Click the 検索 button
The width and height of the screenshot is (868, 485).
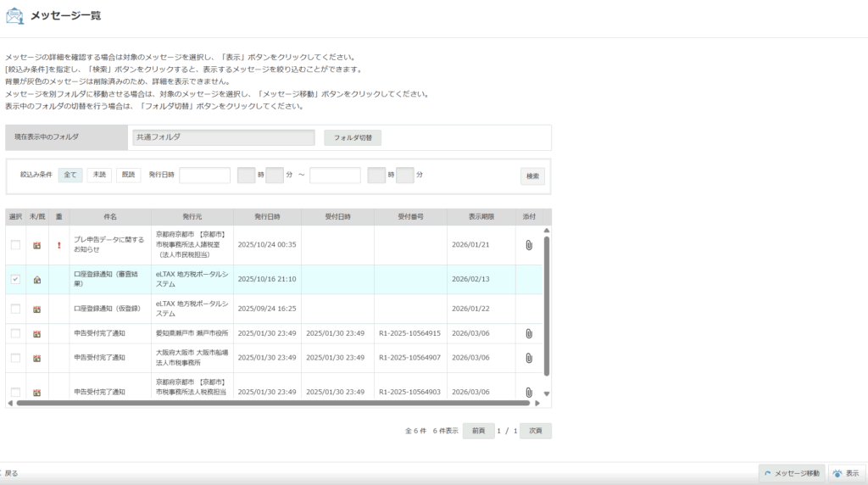(x=532, y=176)
